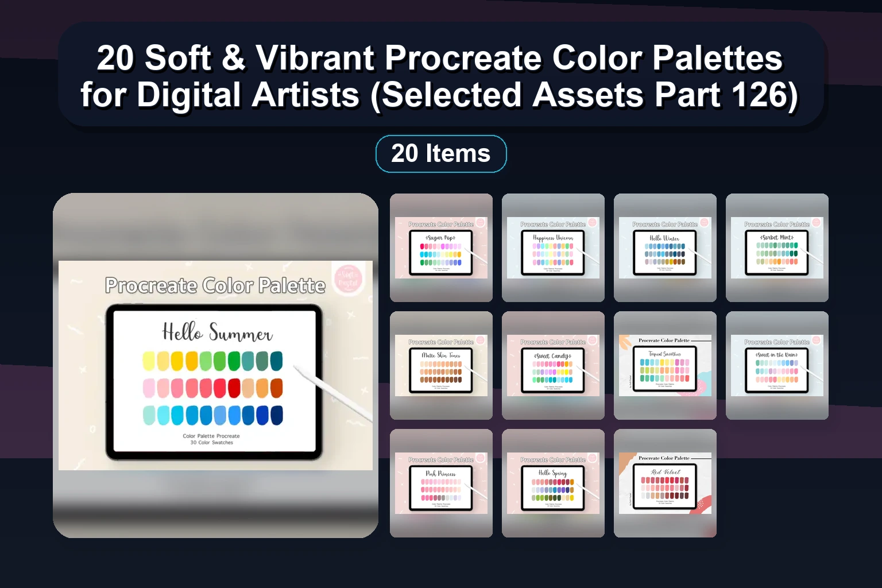This screenshot has width=882, height=588.
Task: Select the Happiness Unicorn palette thumbnail
Action: (553, 247)
